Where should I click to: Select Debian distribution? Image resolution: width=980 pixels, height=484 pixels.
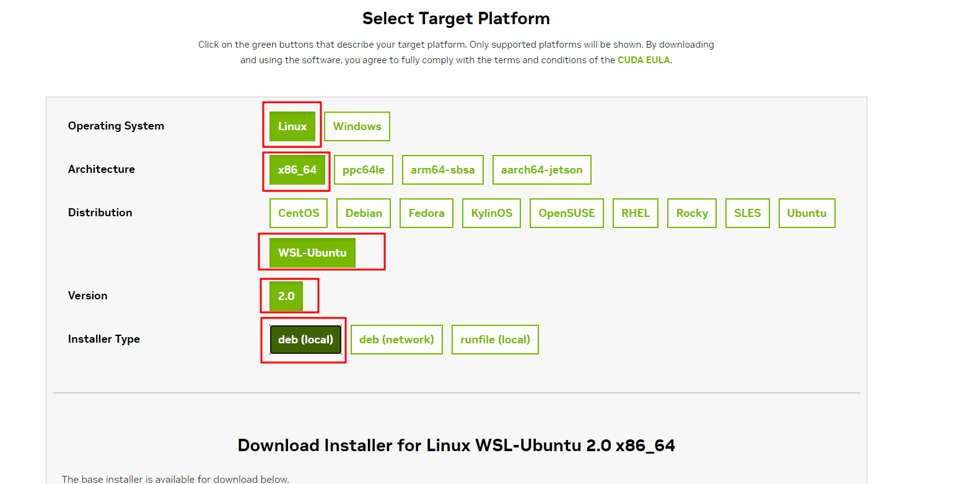tap(364, 213)
